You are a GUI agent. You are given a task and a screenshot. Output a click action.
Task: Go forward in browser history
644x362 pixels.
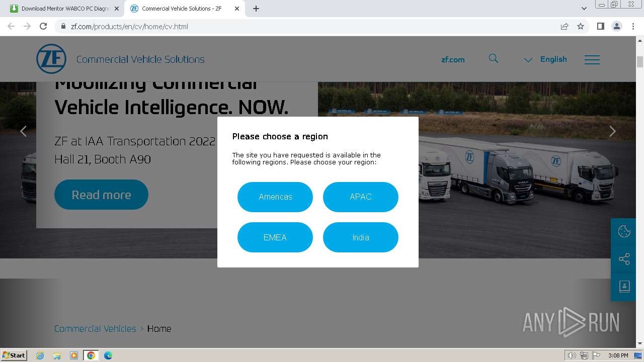[x=27, y=26]
